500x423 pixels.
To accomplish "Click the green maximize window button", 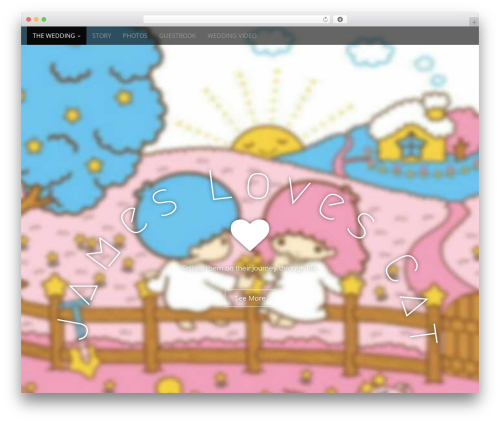I will pyautogui.click(x=44, y=20).
